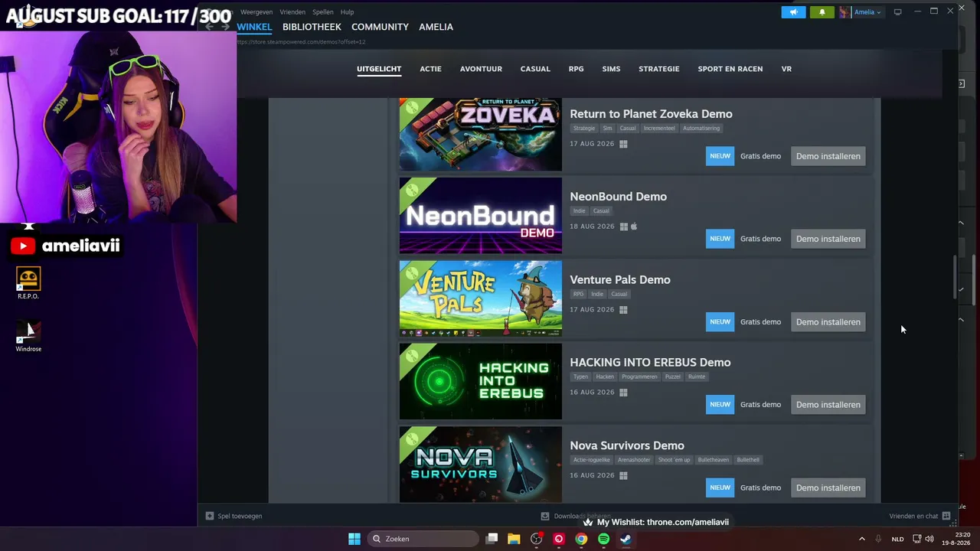The width and height of the screenshot is (980, 551).
Task: Click the Bullethell tag on Nova Survivors
Action: click(748, 460)
